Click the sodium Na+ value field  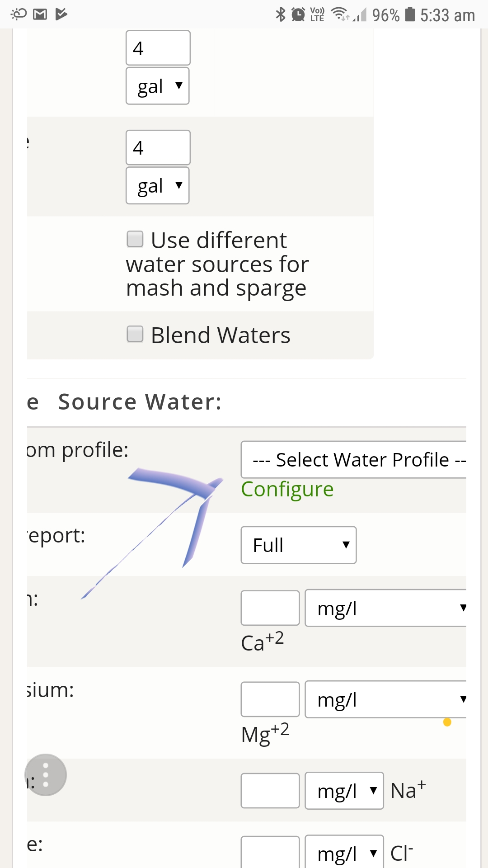[270, 791]
